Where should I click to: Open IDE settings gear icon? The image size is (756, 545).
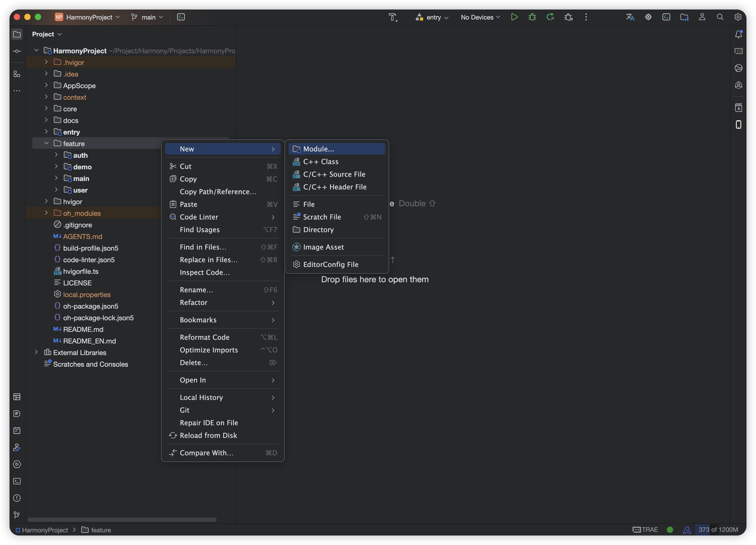[x=738, y=17]
